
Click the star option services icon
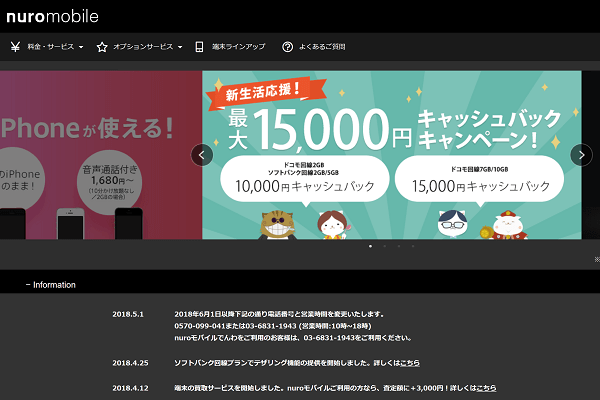[x=102, y=47]
